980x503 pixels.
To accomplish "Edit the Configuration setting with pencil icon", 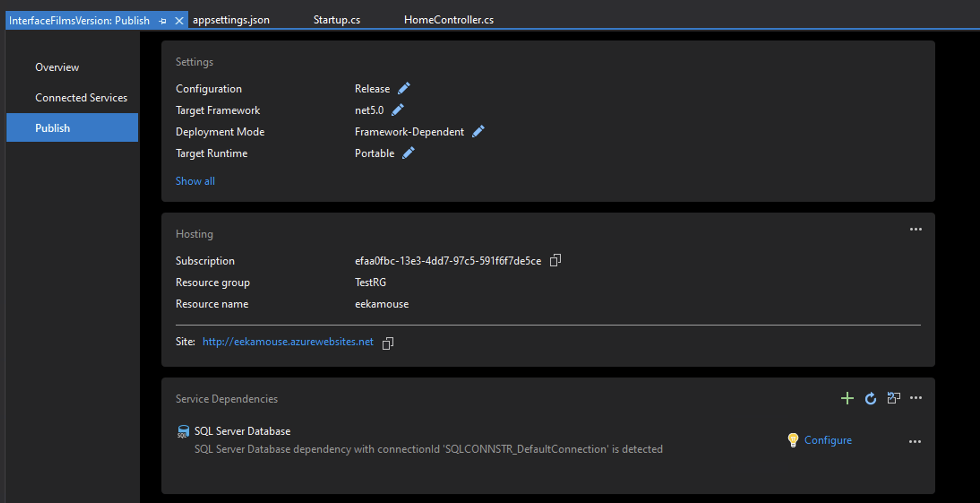I will (404, 88).
